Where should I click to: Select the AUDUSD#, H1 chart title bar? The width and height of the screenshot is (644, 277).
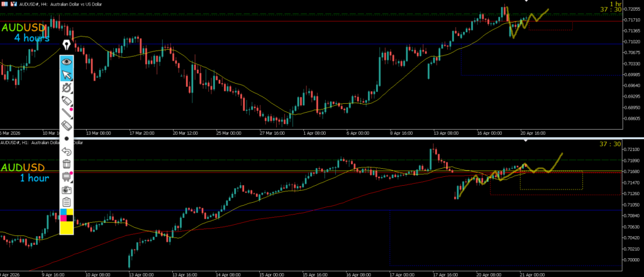(x=38, y=143)
